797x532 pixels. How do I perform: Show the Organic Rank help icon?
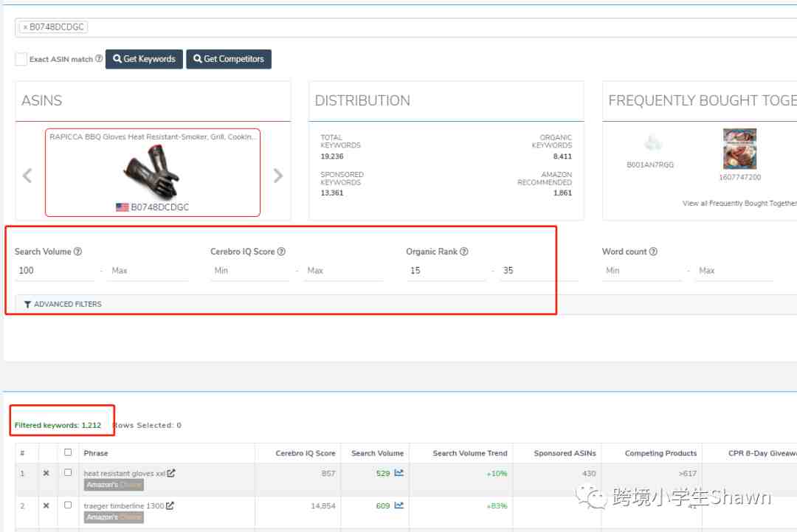[x=464, y=252]
